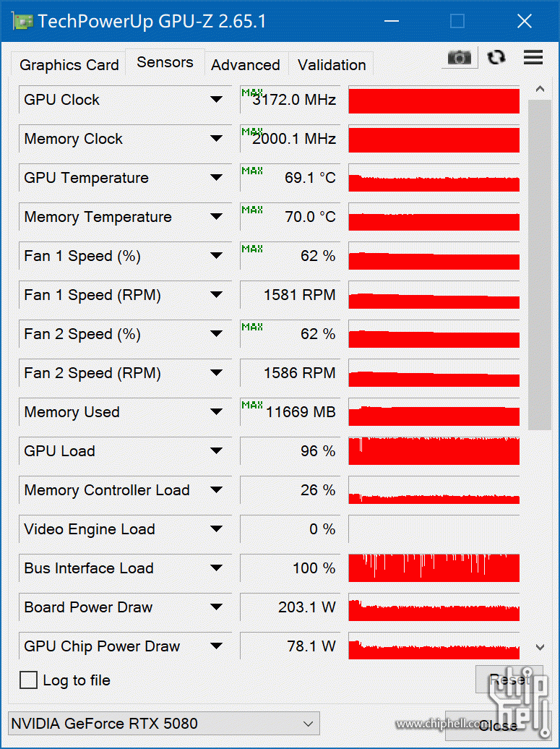Click the 0 % video engine value

click(322, 528)
